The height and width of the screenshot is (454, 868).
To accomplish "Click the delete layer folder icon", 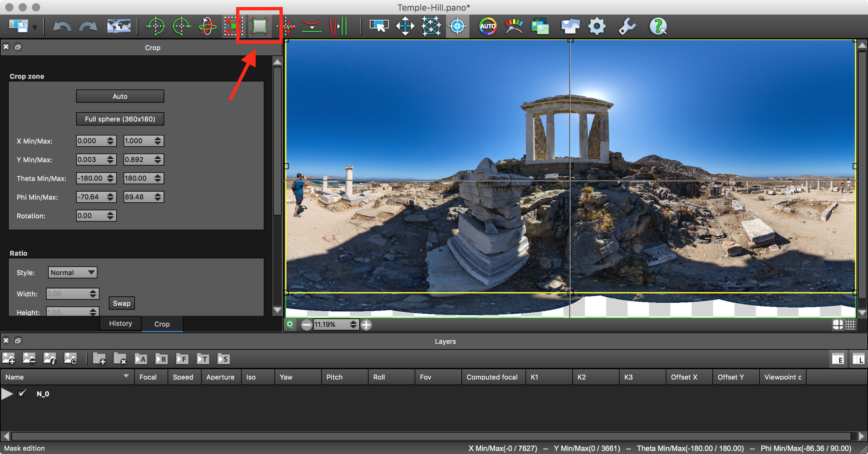I will 120,359.
